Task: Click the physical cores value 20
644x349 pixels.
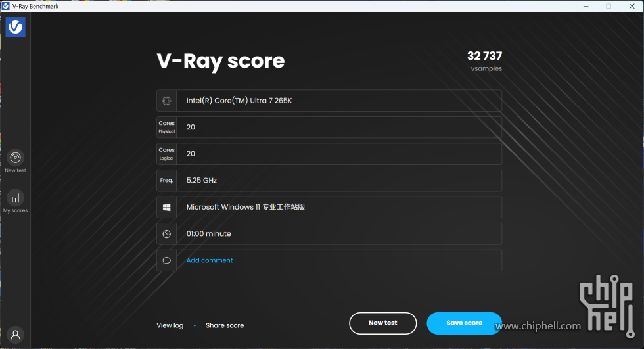Action: tap(191, 128)
